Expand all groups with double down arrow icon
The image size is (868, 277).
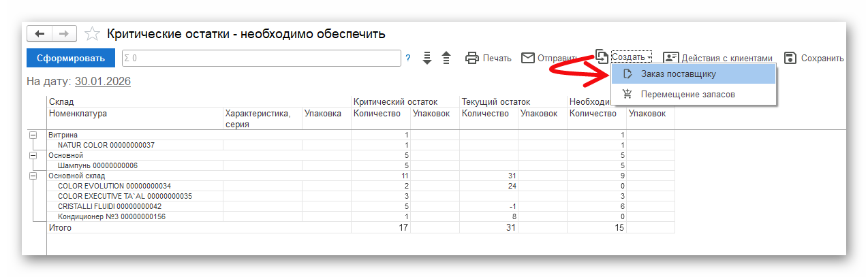(x=427, y=58)
